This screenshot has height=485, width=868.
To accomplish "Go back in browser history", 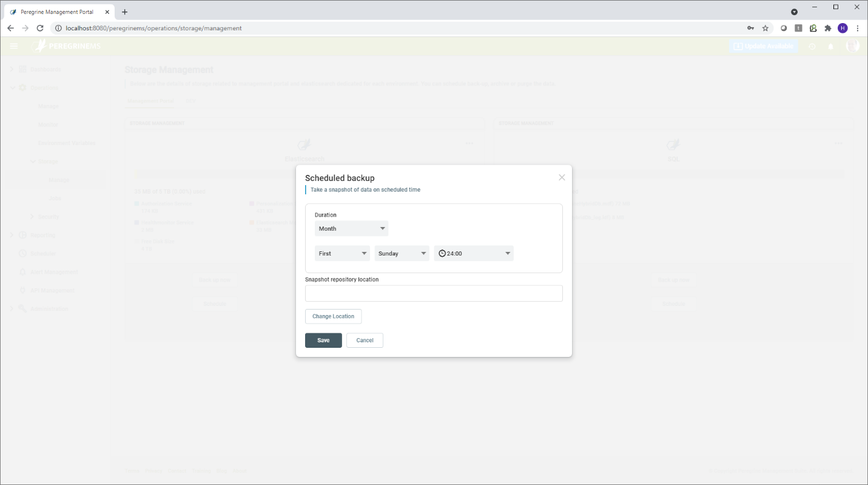I will [x=10, y=28].
